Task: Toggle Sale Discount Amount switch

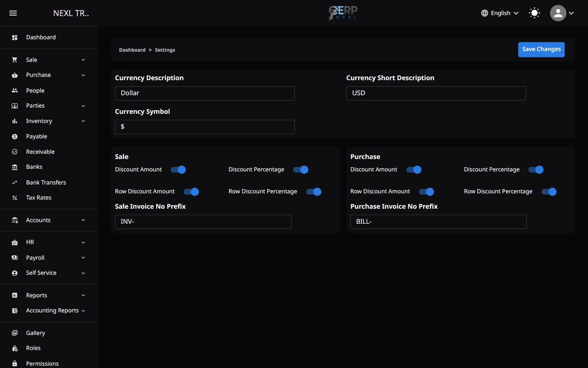Action: (x=178, y=170)
